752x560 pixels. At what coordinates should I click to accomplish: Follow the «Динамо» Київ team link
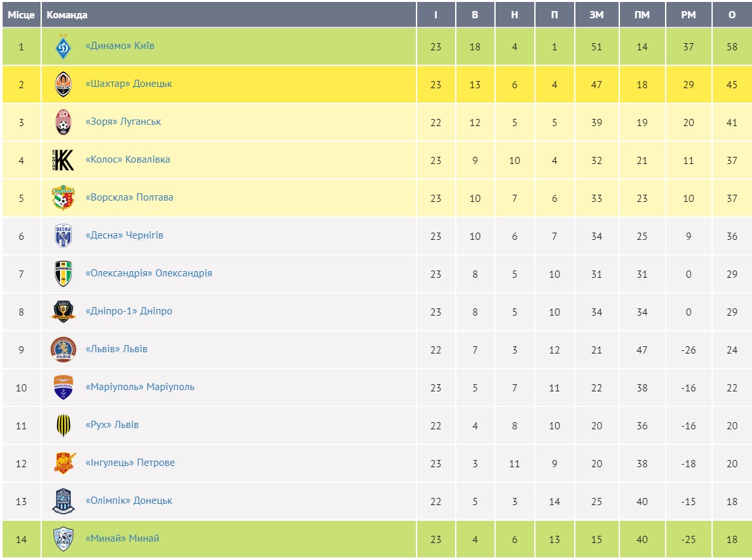pyautogui.click(x=120, y=46)
